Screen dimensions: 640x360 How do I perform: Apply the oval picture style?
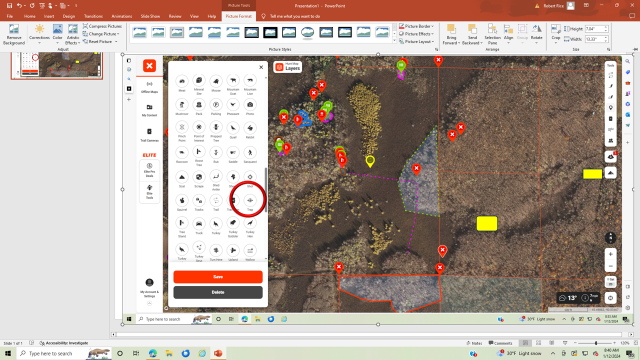click(x=307, y=32)
